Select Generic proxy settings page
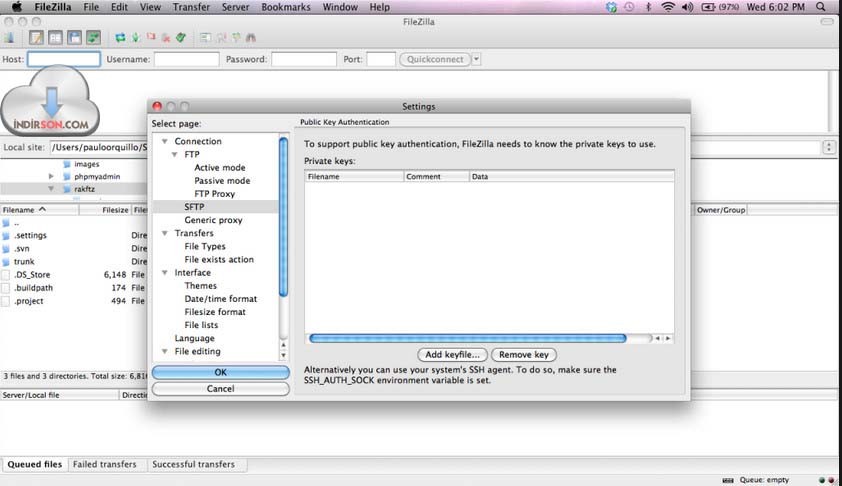The height and width of the screenshot is (486, 842). (213, 220)
